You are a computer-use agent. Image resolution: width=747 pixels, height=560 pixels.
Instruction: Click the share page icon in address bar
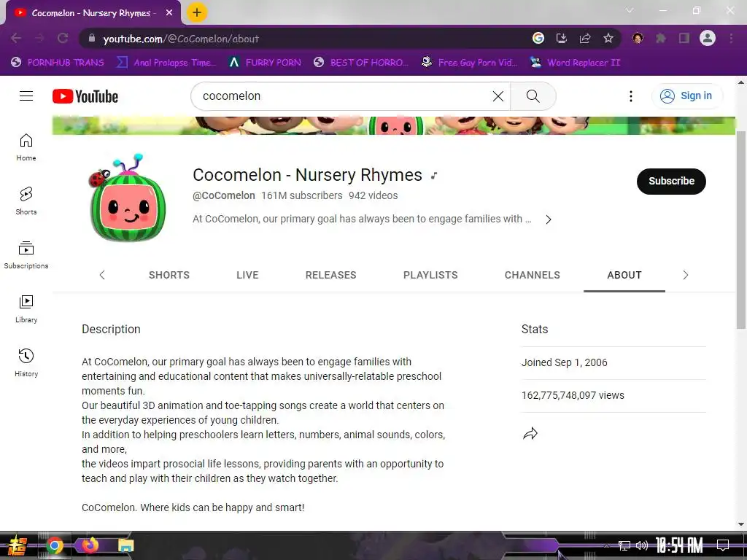tap(585, 38)
